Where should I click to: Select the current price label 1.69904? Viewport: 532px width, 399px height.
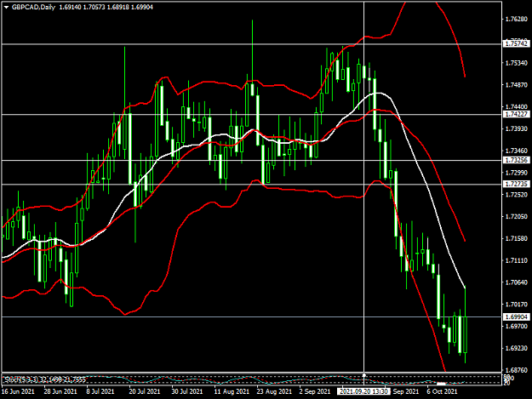(x=517, y=317)
